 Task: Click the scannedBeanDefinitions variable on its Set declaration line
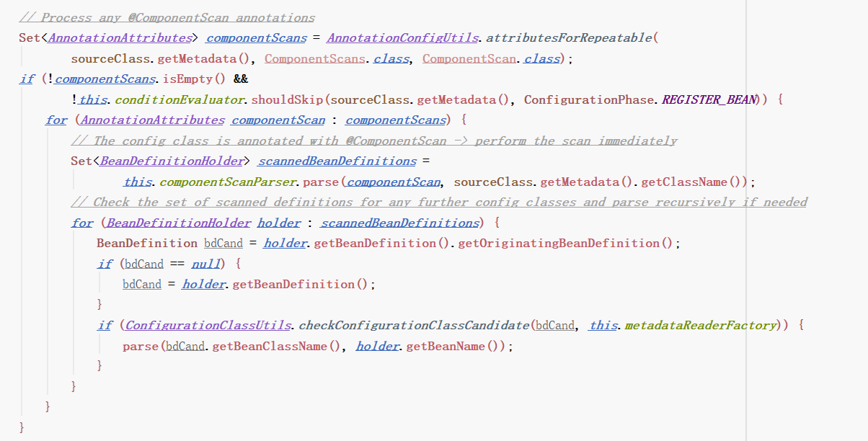[337, 161]
